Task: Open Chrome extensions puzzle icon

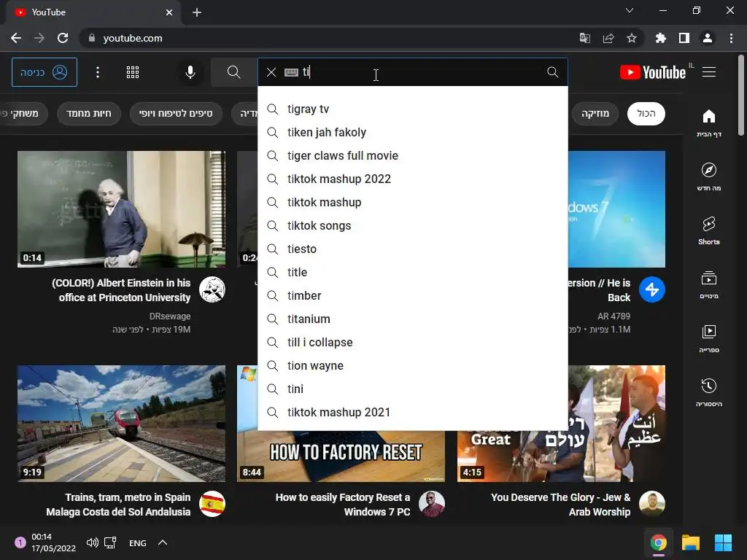Action: [x=660, y=38]
